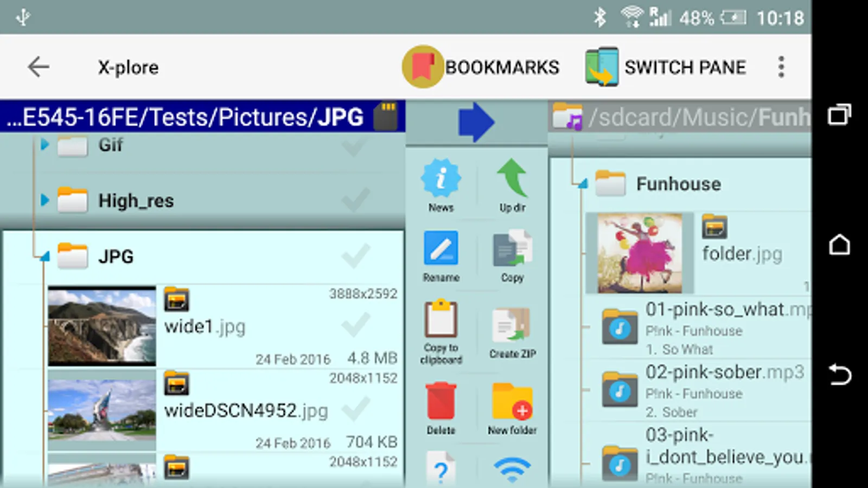Delete selected file with trash icon
Viewport: 868px width, 488px height.
(441, 408)
